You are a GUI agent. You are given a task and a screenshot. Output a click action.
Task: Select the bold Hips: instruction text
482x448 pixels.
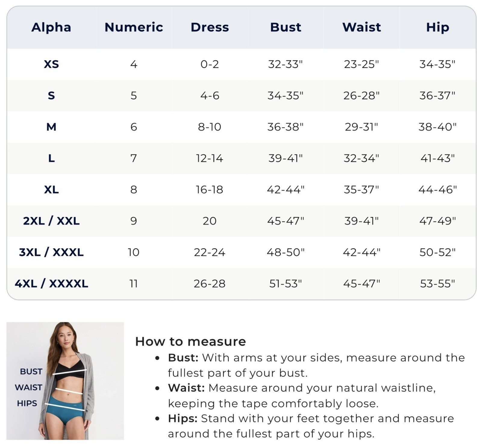pos(183,418)
